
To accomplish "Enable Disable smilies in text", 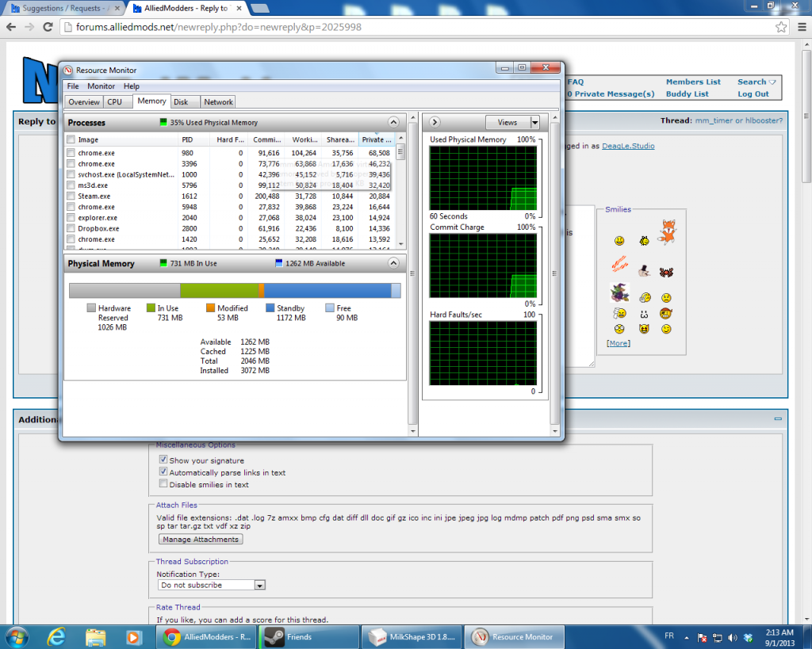I will tap(163, 483).
